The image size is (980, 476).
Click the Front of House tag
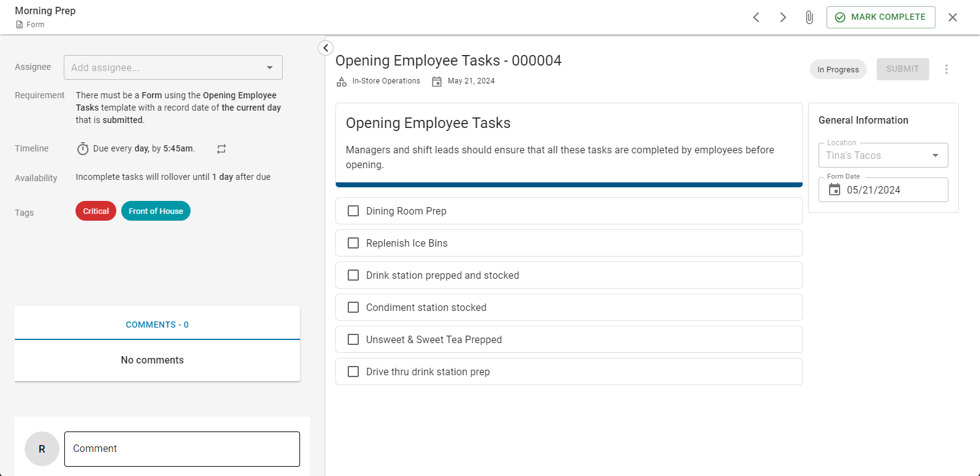(156, 211)
